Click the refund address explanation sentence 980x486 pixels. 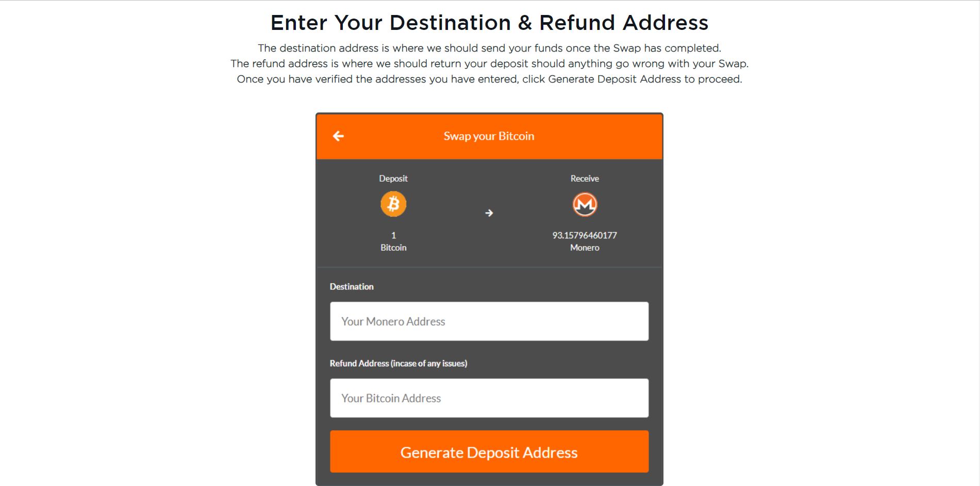[x=490, y=63]
